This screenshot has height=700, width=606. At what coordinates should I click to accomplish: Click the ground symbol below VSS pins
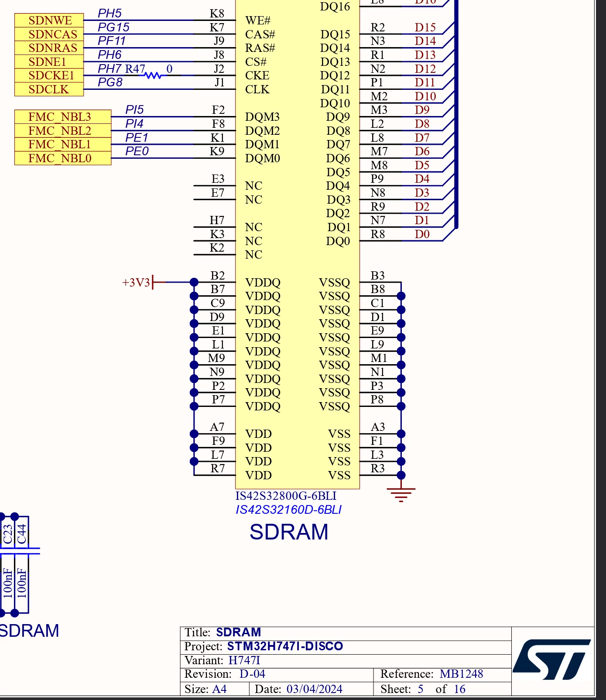point(401,494)
